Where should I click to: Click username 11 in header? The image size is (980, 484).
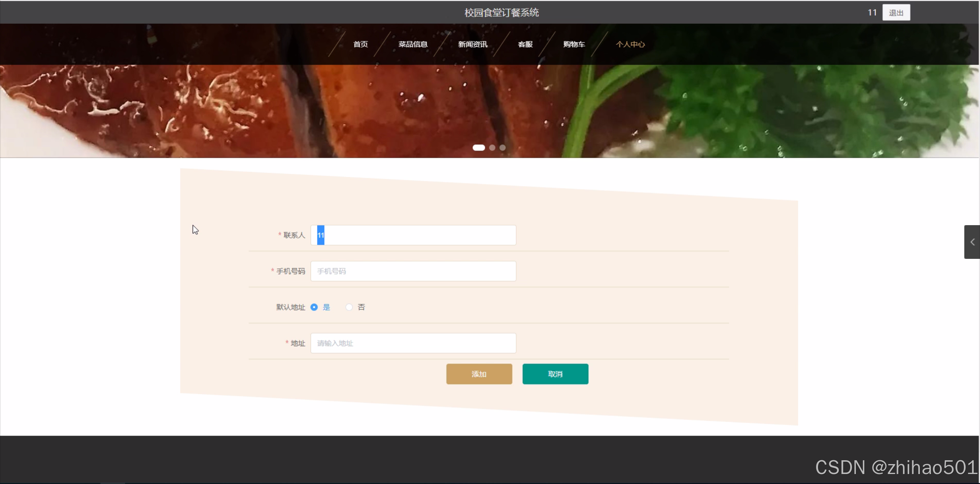pyautogui.click(x=872, y=13)
